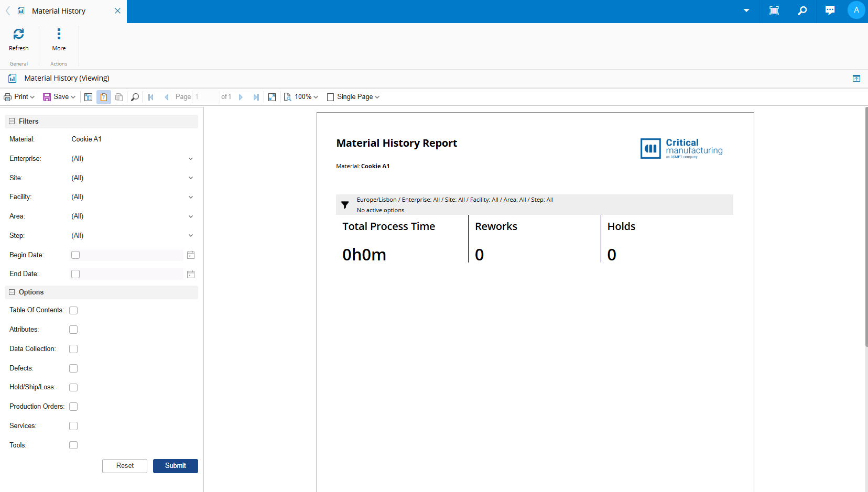Open the Print menu
Viewport: 868px width, 492px height.
tap(19, 97)
